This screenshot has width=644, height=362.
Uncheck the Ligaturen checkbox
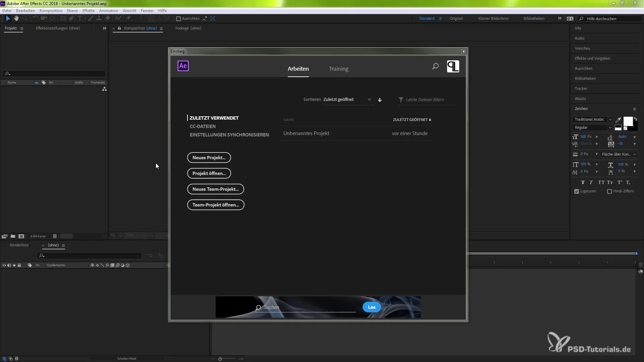point(577,191)
